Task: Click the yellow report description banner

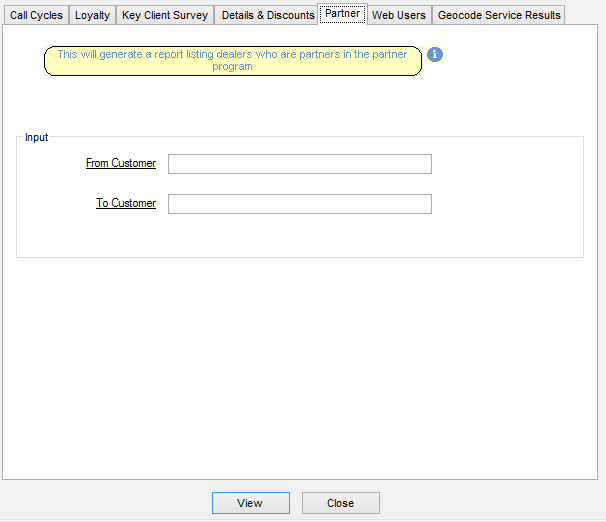Action: tap(232, 61)
